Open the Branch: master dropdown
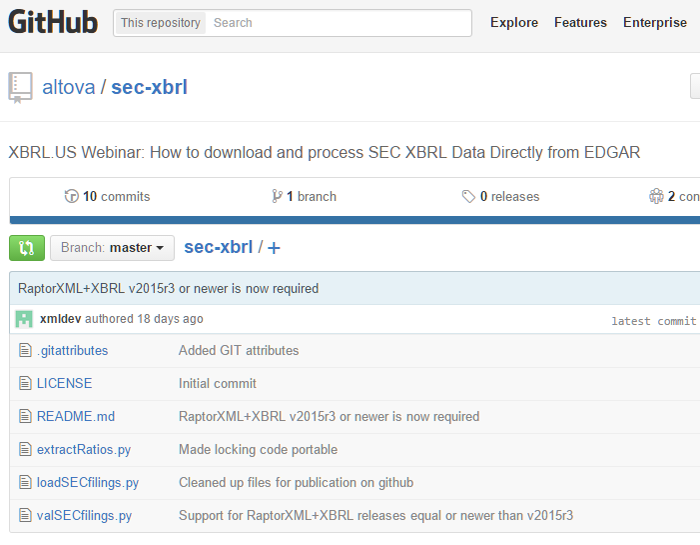700x545 pixels. [111, 248]
